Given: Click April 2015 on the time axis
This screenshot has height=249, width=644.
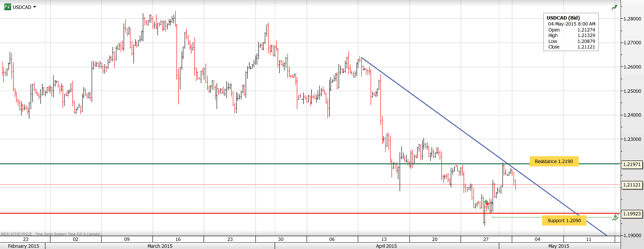Looking at the screenshot, I should click(386, 246).
